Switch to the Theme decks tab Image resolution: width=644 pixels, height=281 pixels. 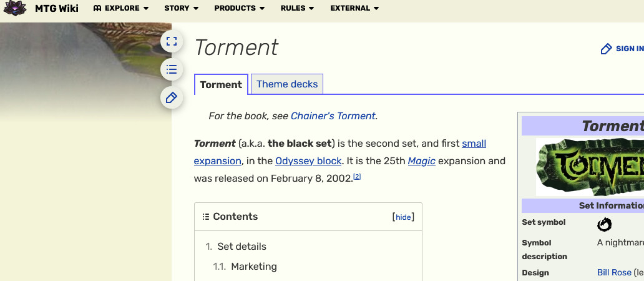[287, 84]
